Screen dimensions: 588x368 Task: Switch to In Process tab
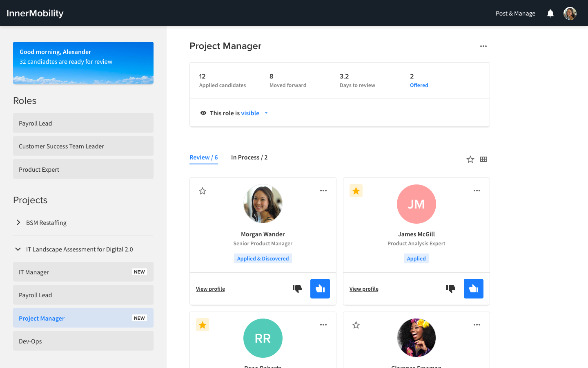(x=249, y=157)
